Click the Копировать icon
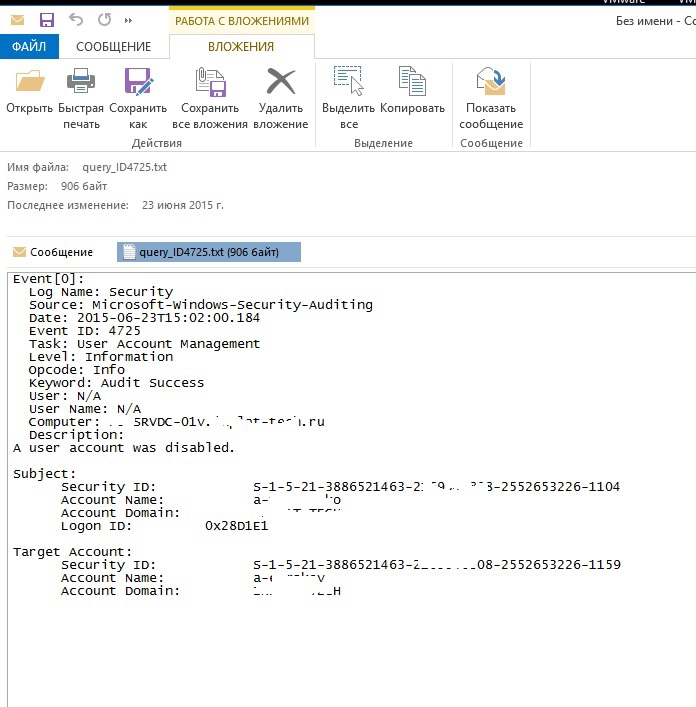Image resolution: width=696 pixels, height=707 pixels. pyautogui.click(x=412, y=84)
